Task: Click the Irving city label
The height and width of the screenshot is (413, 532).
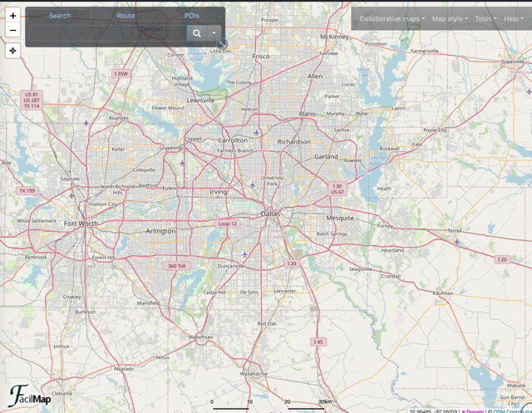Action: (x=218, y=192)
